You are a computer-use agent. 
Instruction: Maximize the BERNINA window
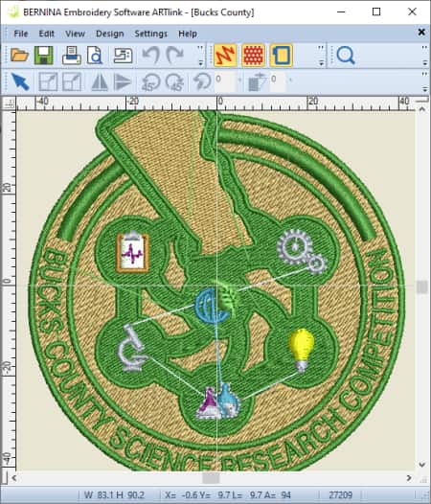pyautogui.click(x=376, y=11)
